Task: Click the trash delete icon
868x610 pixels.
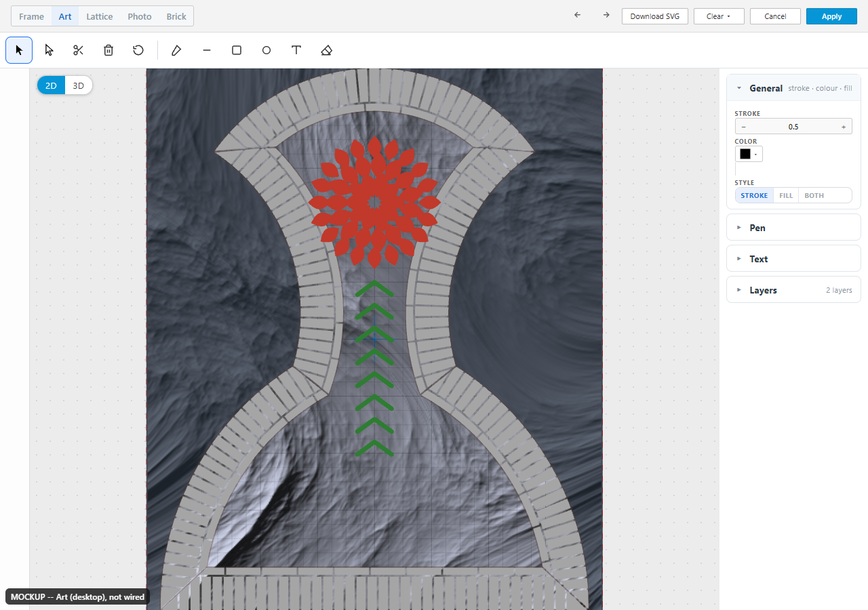Action: 108,50
